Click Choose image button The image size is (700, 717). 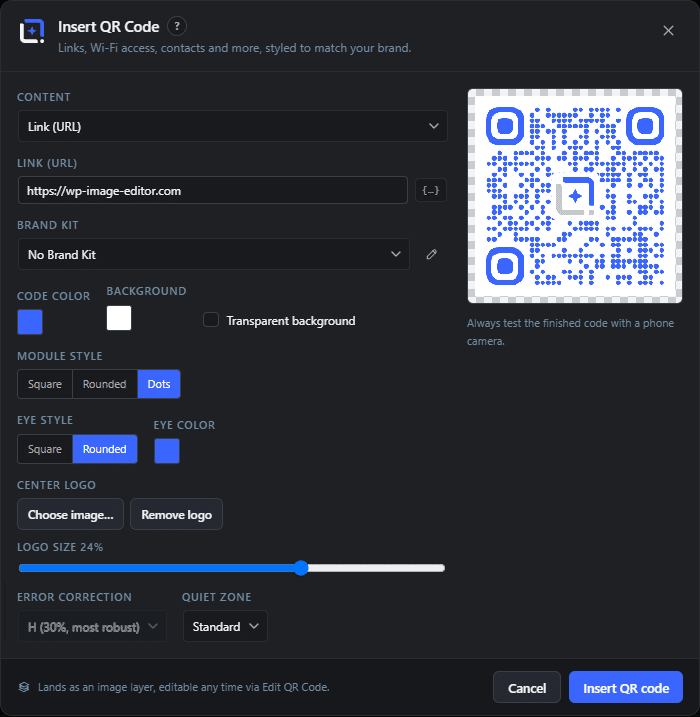coord(70,514)
